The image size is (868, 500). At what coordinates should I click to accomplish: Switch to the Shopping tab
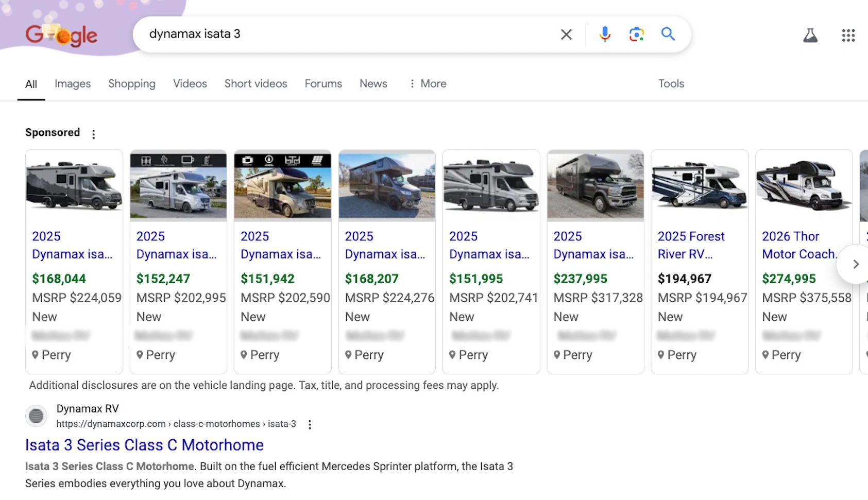tap(132, 83)
